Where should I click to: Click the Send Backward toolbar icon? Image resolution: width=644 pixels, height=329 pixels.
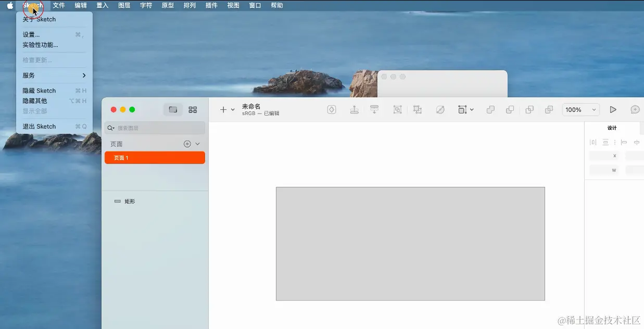click(374, 109)
